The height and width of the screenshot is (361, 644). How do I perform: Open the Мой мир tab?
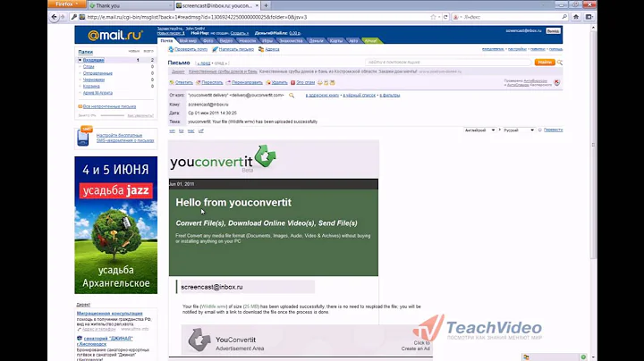[x=188, y=40]
